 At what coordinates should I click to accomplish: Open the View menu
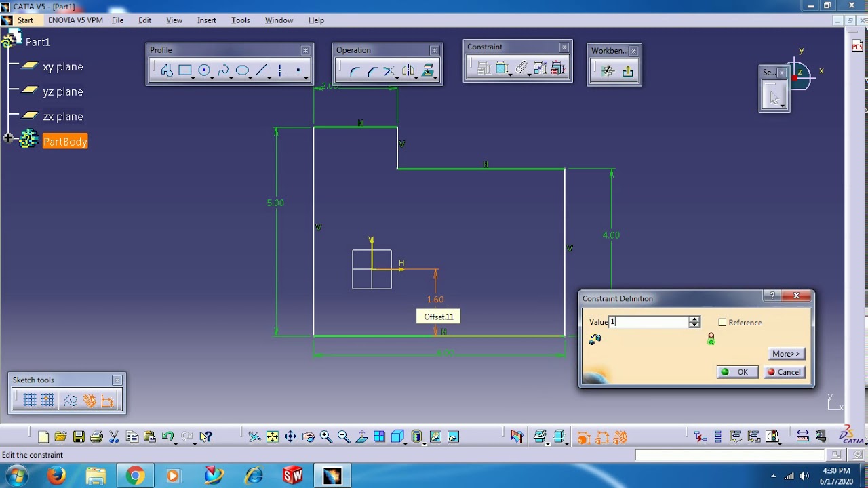(x=174, y=20)
